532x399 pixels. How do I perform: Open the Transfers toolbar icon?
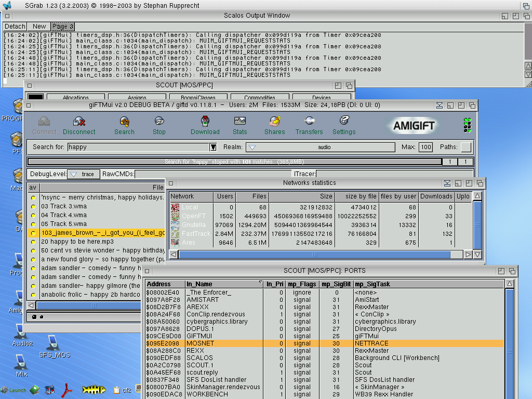[309, 121]
